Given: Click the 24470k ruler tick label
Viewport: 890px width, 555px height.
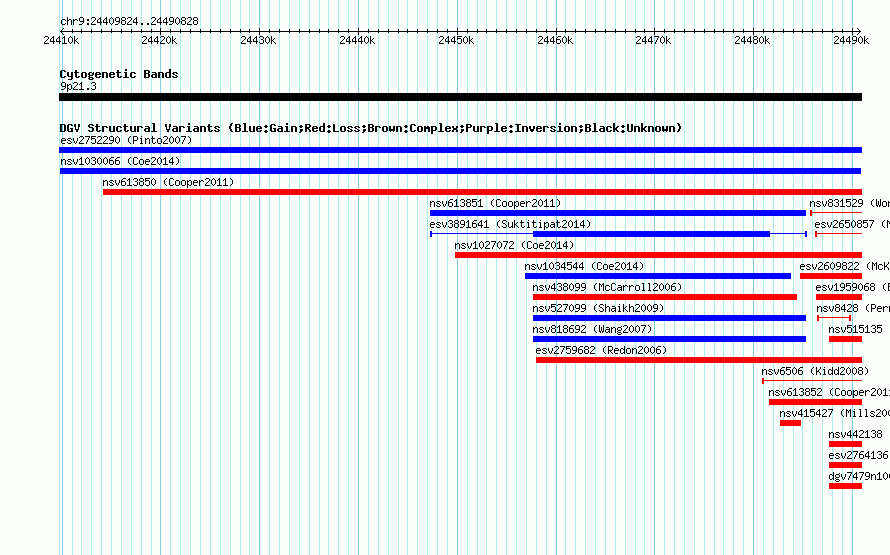Looking at the screenshot, I should (653, 40).
